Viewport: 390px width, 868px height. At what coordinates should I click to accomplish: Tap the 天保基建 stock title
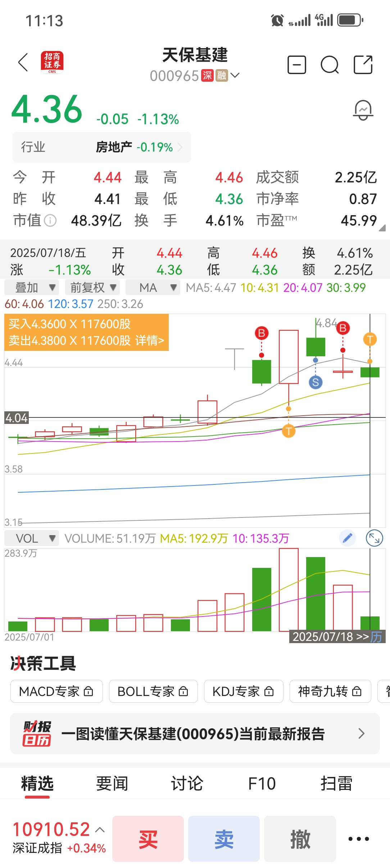tap(195, 55)
